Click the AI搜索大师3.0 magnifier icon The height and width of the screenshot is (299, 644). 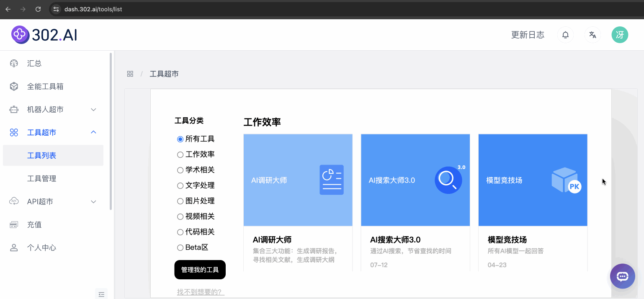pos(449,179)
